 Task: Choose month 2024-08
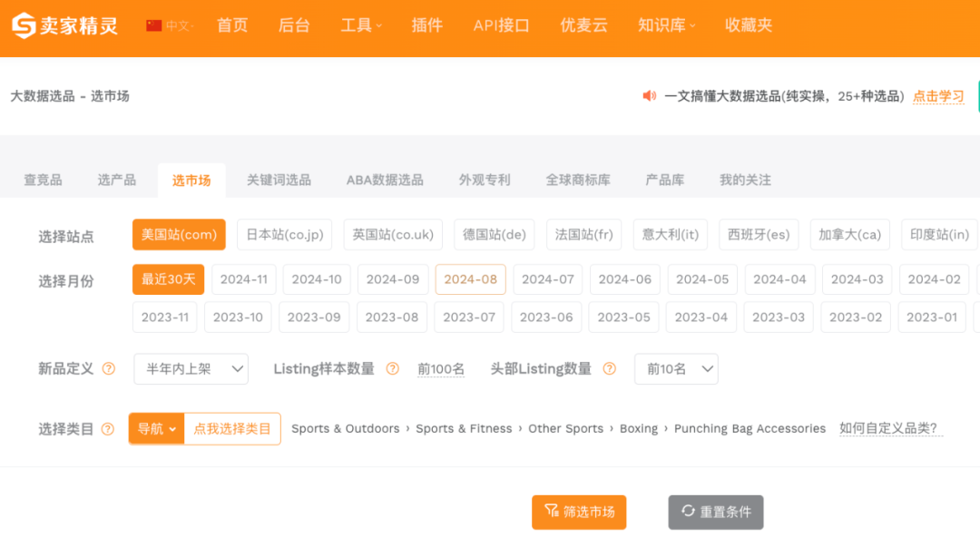(x=471, y=279)
